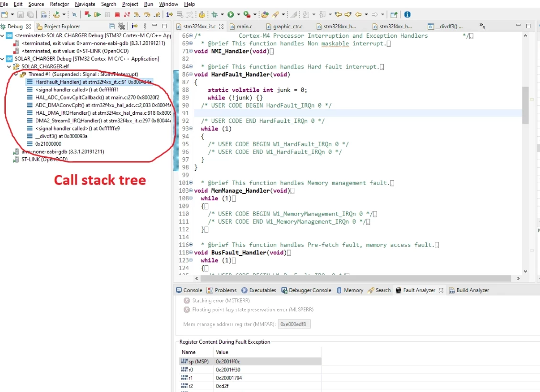Viewport: 540px width, 392px height.
Task: Collapse SOLAR_CHARGER.elf tree node
Action: [x=9, y=66]
